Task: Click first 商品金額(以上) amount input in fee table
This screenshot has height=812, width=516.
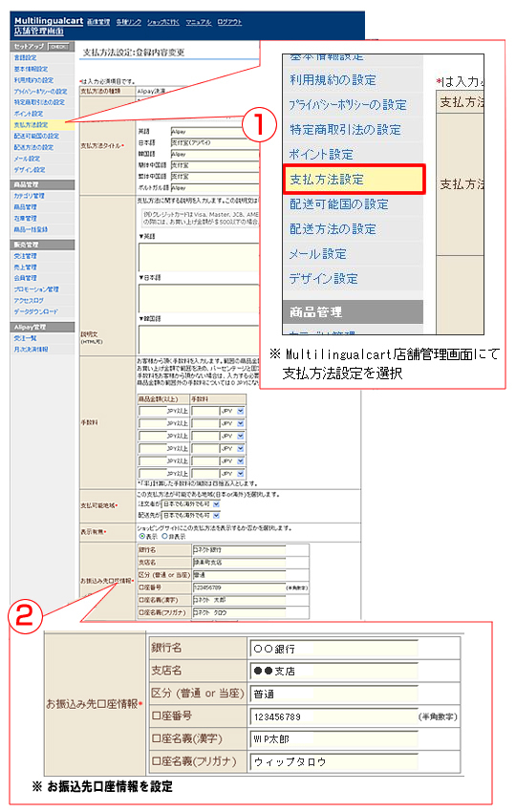Action: 152,411
